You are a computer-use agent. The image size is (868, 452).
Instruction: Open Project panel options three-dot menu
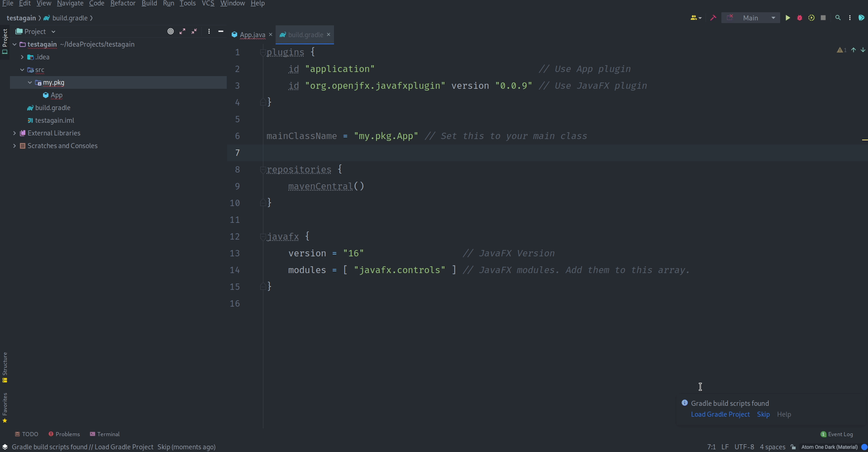[x=209, y=31]
